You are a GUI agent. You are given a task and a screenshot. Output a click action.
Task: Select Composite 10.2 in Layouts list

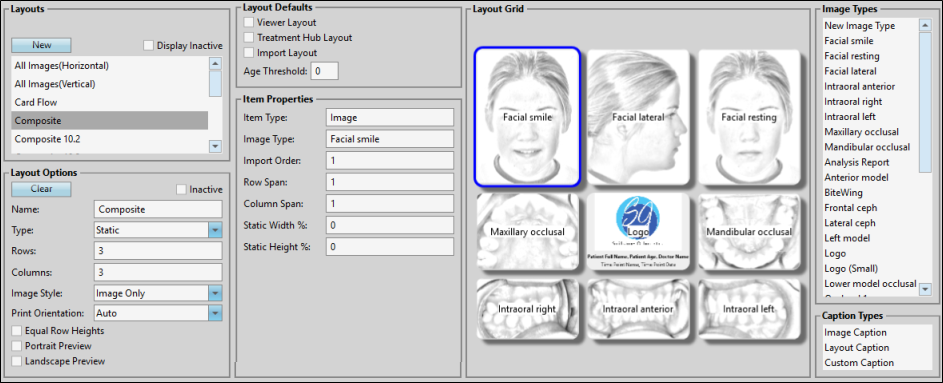click(x=109, y=139)
